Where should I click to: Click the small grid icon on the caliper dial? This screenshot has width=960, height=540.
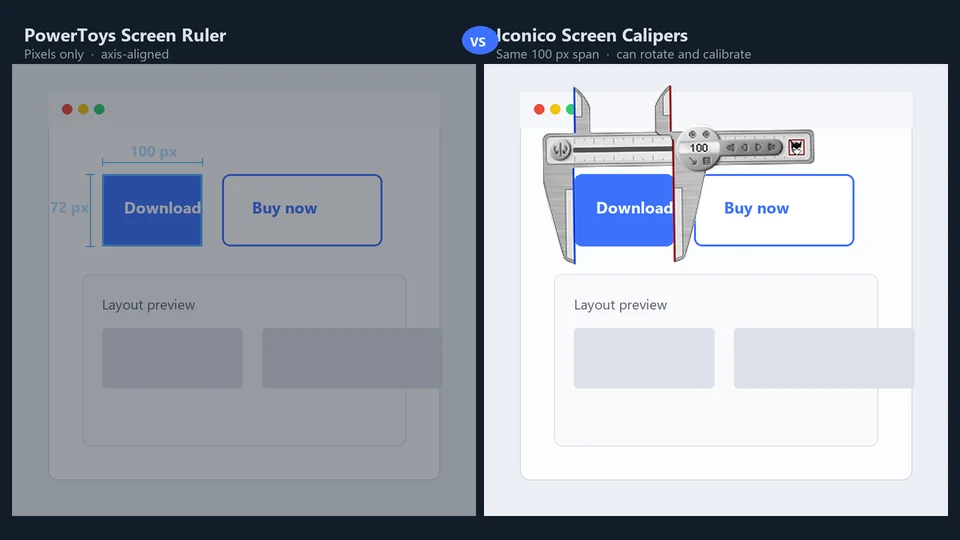(707, 161)
